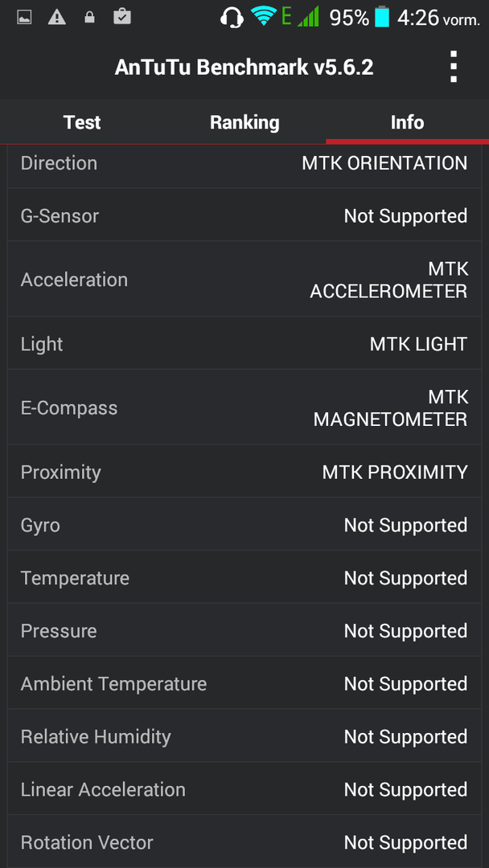Tap the warning triangle notification icon
This screenshot has height=868, width=489.
(56, 18)
